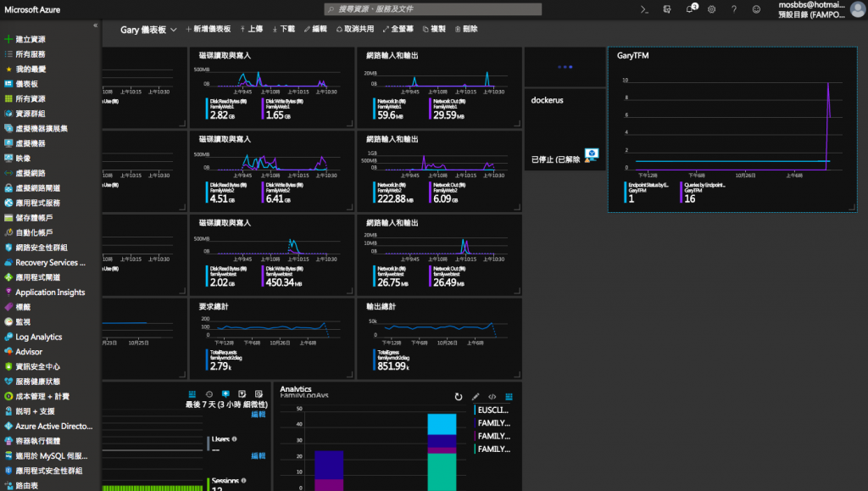Open 儲存體帳戶 in the sidebar
868x491 pixels.
(x=34, y=218)
